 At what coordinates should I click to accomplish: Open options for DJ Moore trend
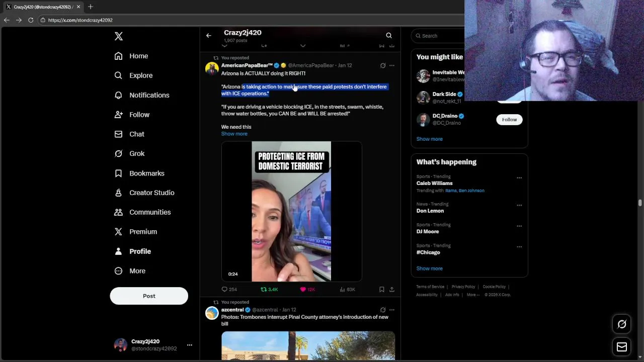click(519, 226)
